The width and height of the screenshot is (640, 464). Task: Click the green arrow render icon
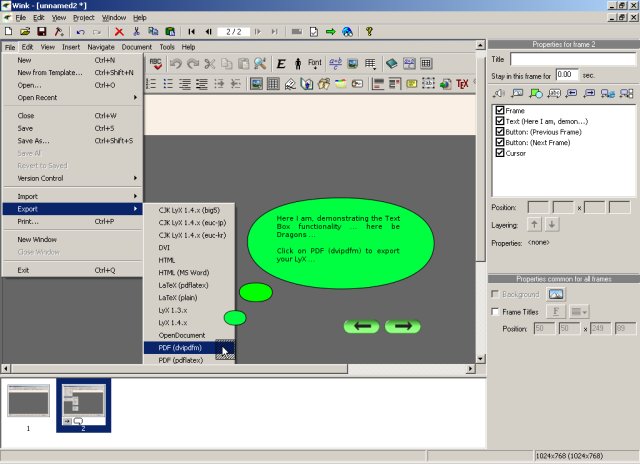pos(330,32)
